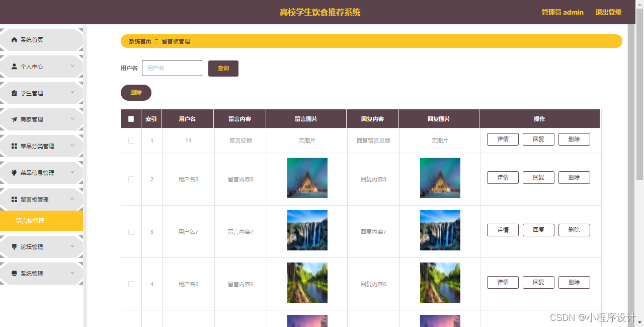Click the 用户名 search input field

pyautogui.click(x=172, y=68)
